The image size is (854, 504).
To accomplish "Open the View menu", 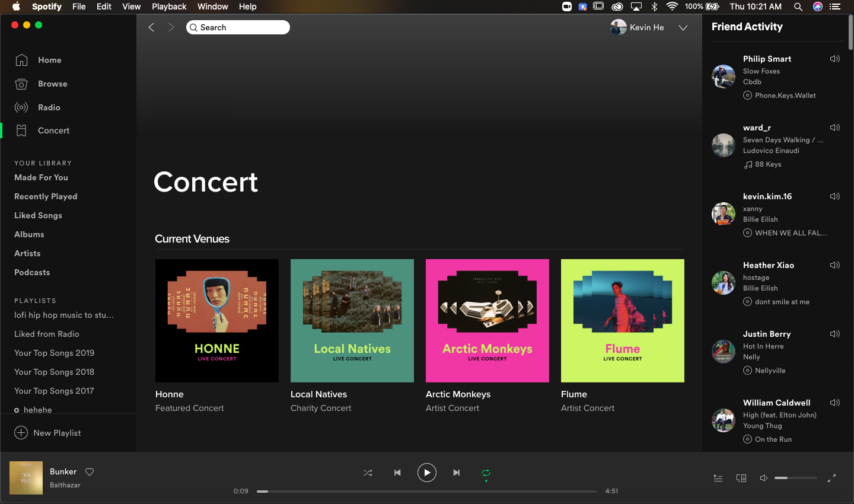I will [x=131, y=7].
